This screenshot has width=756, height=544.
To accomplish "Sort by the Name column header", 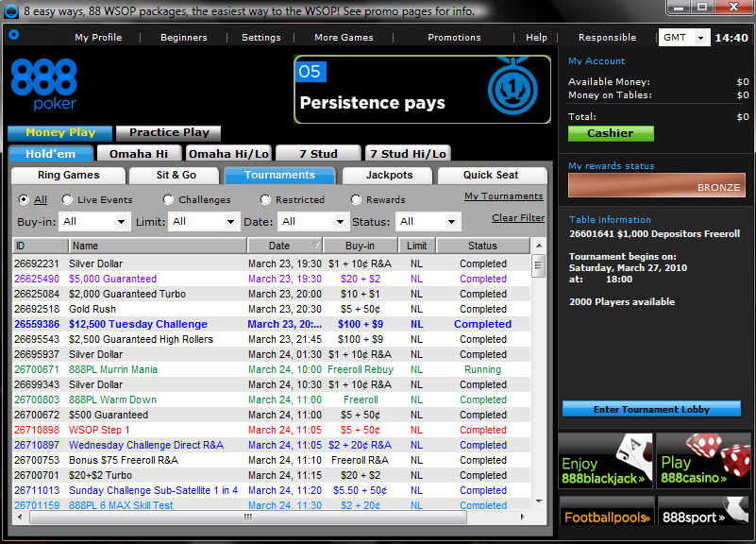I will coord(158,246).
